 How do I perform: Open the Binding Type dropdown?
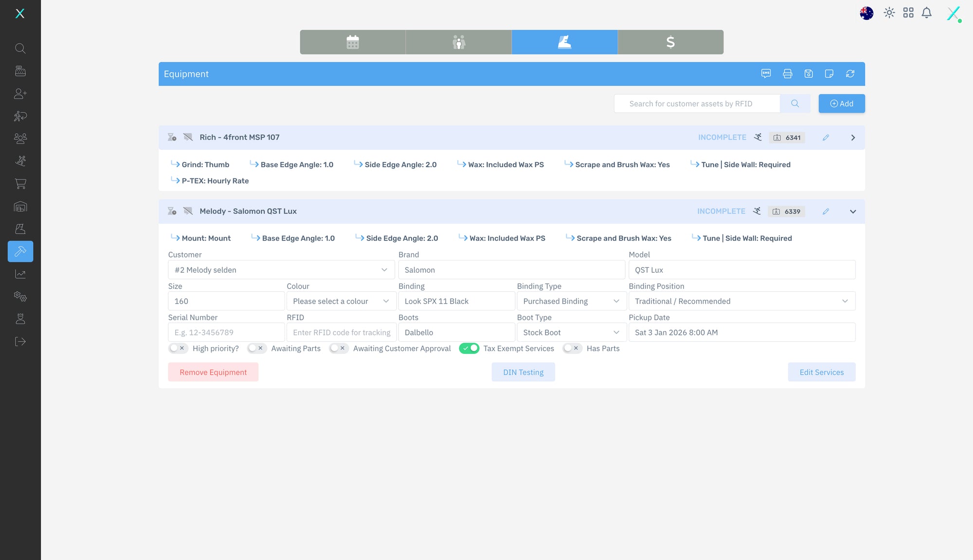point(571,301)
